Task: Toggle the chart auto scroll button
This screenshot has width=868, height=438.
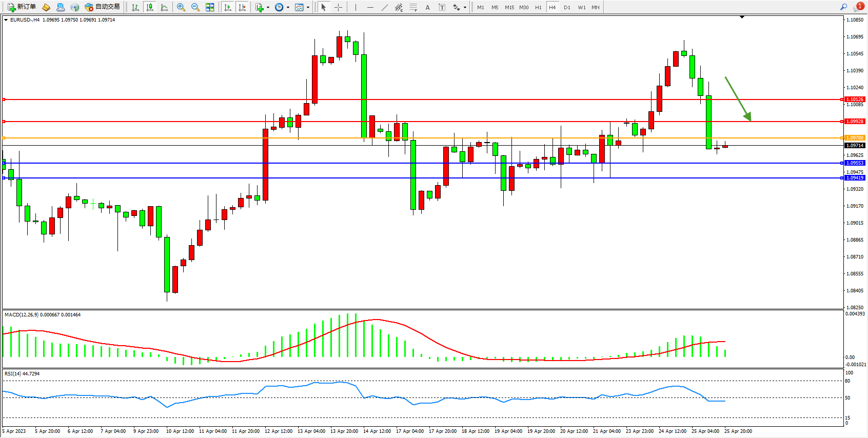Action: point(228,7)
